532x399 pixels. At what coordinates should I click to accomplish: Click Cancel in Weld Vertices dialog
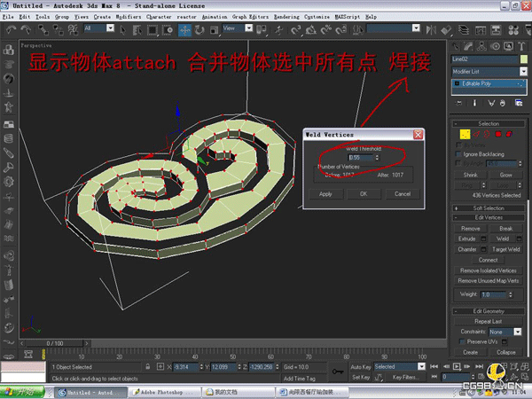(x=403, y=194)
